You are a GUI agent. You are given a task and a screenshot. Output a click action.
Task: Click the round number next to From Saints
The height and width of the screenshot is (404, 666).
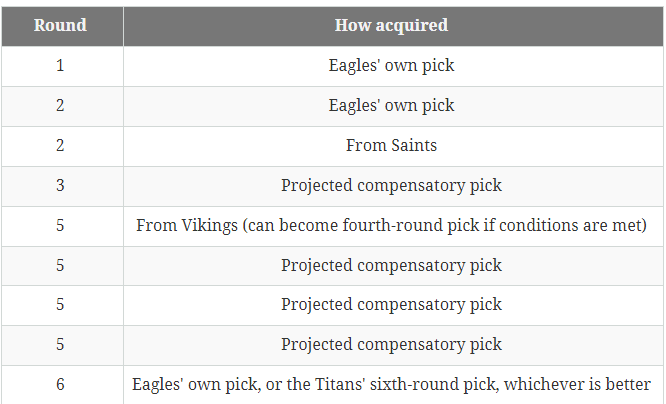pyautogui.click(x=60, y=146)
